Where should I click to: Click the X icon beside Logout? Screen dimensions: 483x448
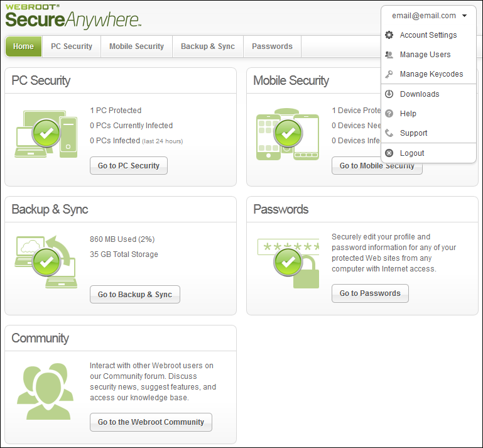(389, 153)
